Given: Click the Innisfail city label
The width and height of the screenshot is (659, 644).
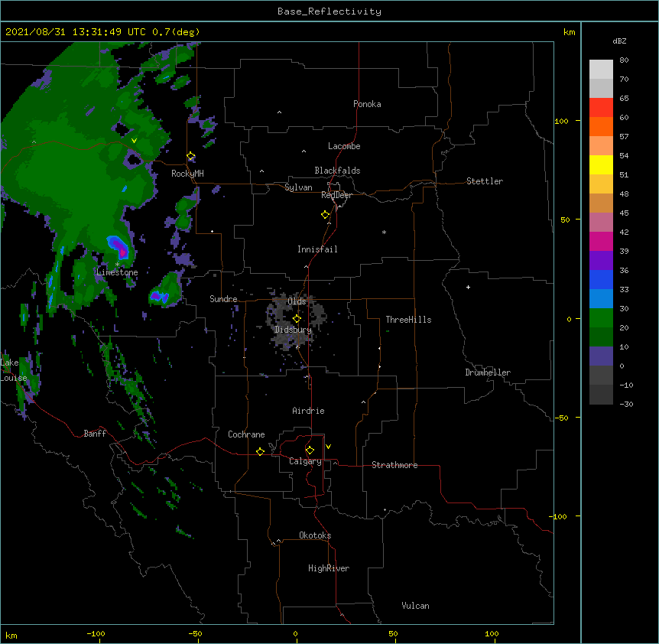Looking at the screenshot, I should 317,249.
